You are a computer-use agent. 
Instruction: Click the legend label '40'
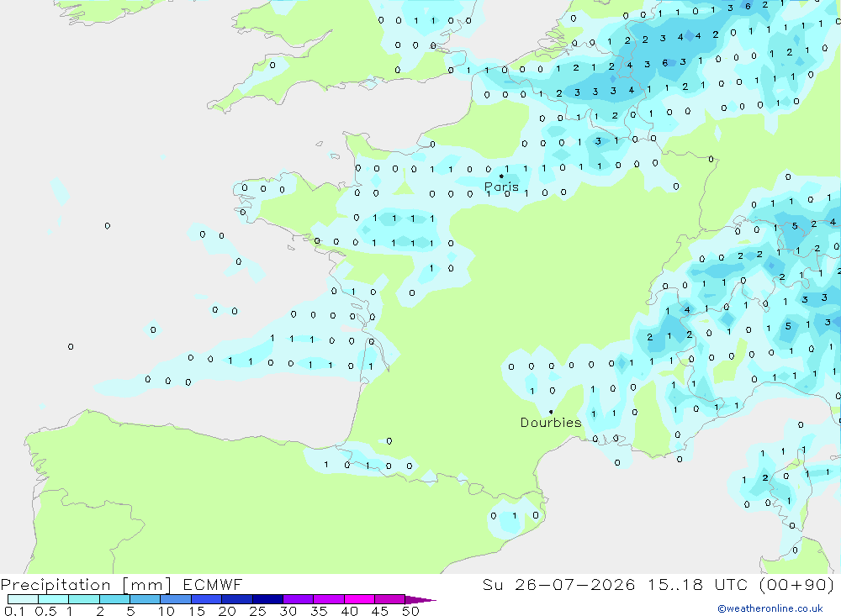tap(350, 611)
